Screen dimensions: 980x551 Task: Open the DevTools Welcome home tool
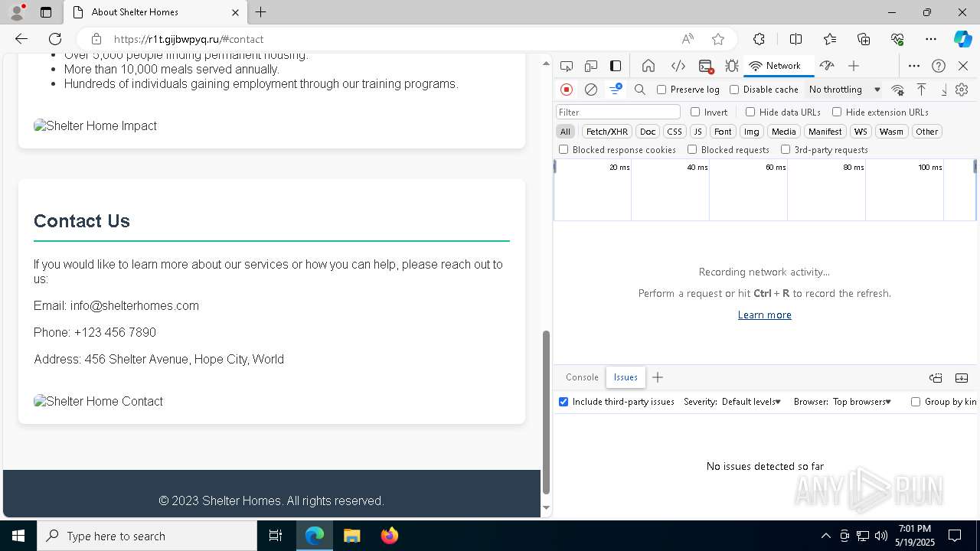[x=648, y=66]
